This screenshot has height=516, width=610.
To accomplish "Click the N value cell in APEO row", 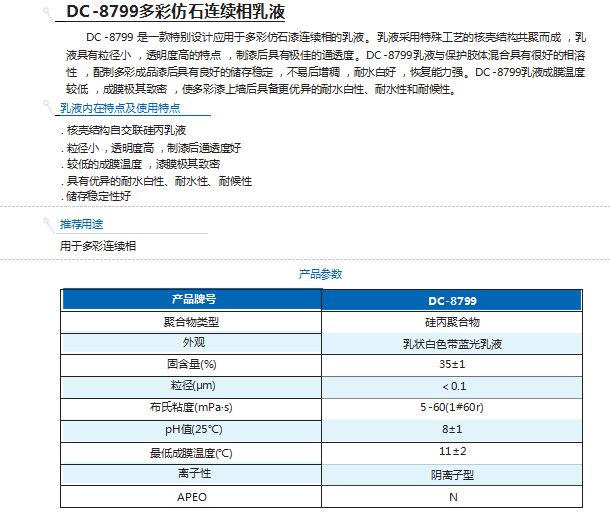I will pos(452,497).
